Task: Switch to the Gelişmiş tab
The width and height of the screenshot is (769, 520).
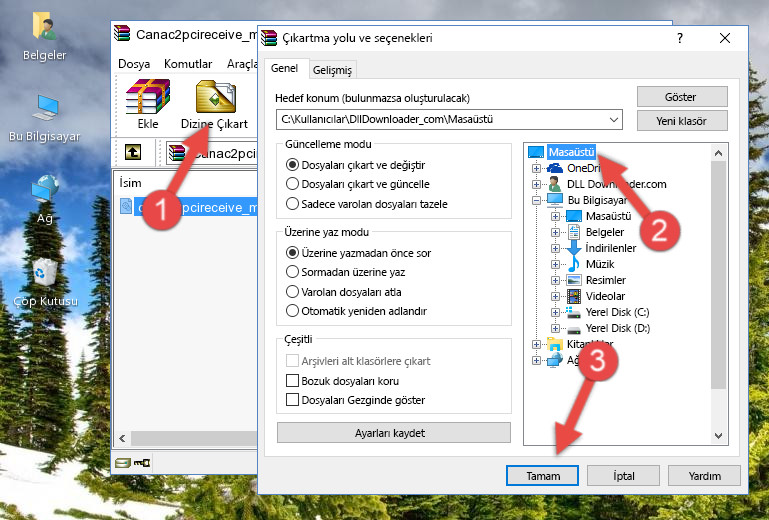Action: coord(332,70)
